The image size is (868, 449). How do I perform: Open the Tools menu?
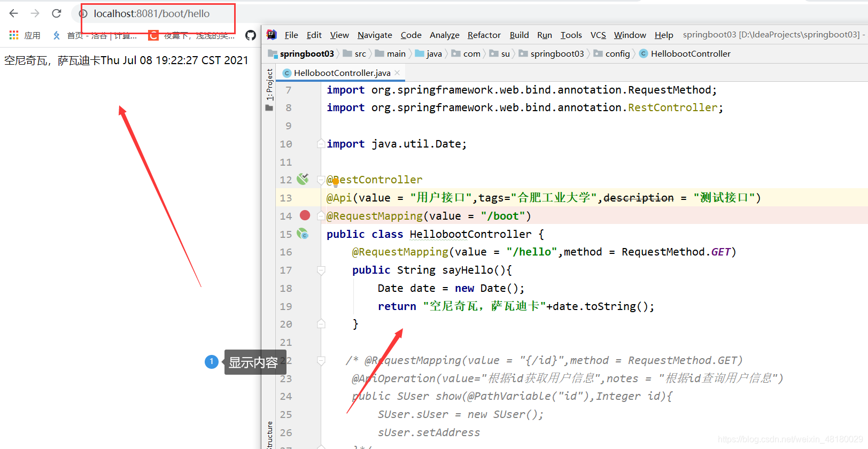[x=571, y=35]
